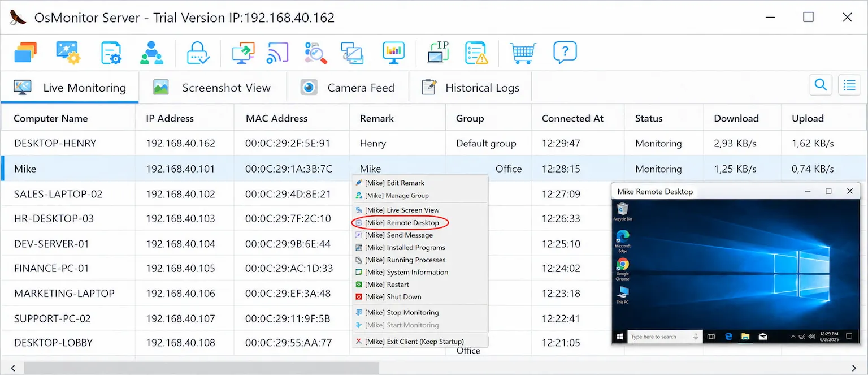Open [Mike] Installed Programs from context menu
Viewport: 868px width, 375px height.
point(419,247)
